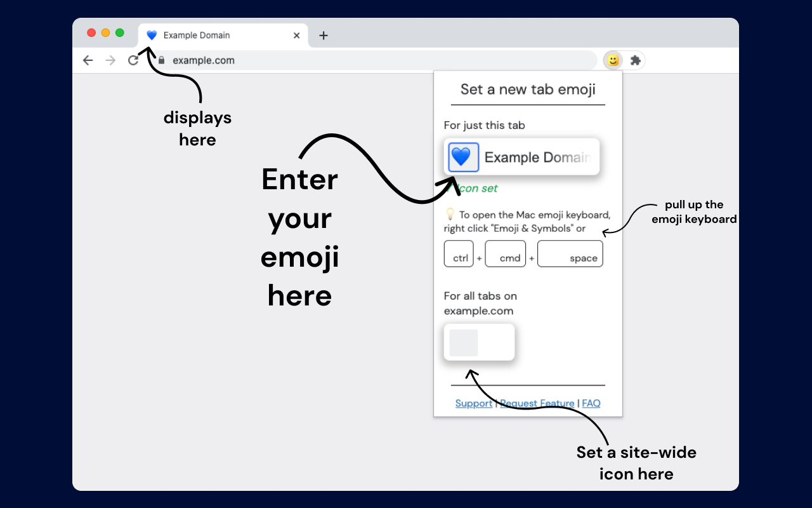The height and width of the screenshot is (508, 812).
Task: Switch to the Example Domain tab
Action: tap(203, 36)
